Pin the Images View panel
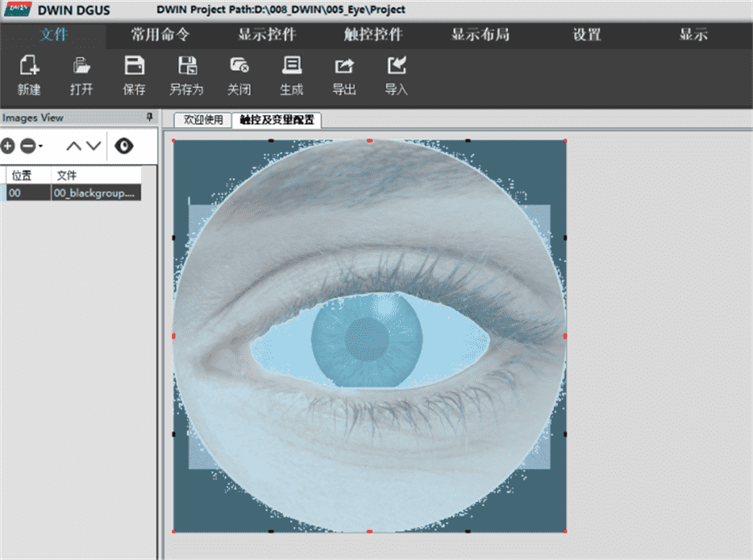This screenshot has width=753, height=560. [x=150, y=117]
